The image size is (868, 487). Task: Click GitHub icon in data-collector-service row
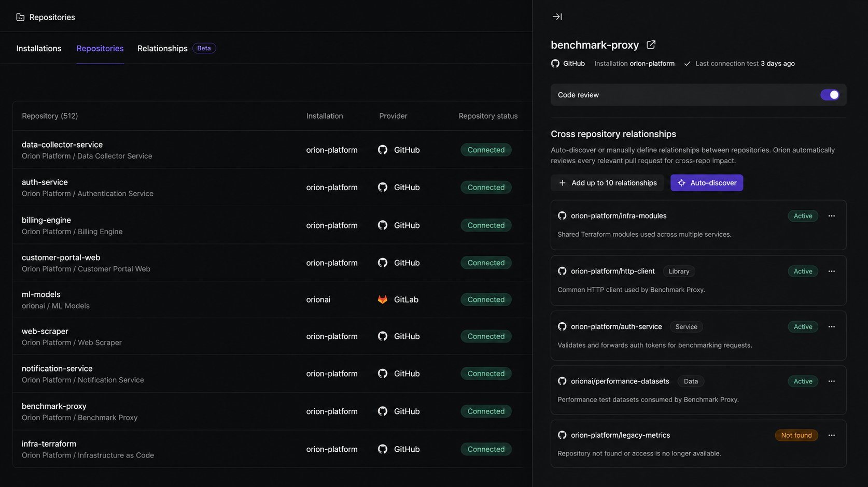(x=383, y=150)
